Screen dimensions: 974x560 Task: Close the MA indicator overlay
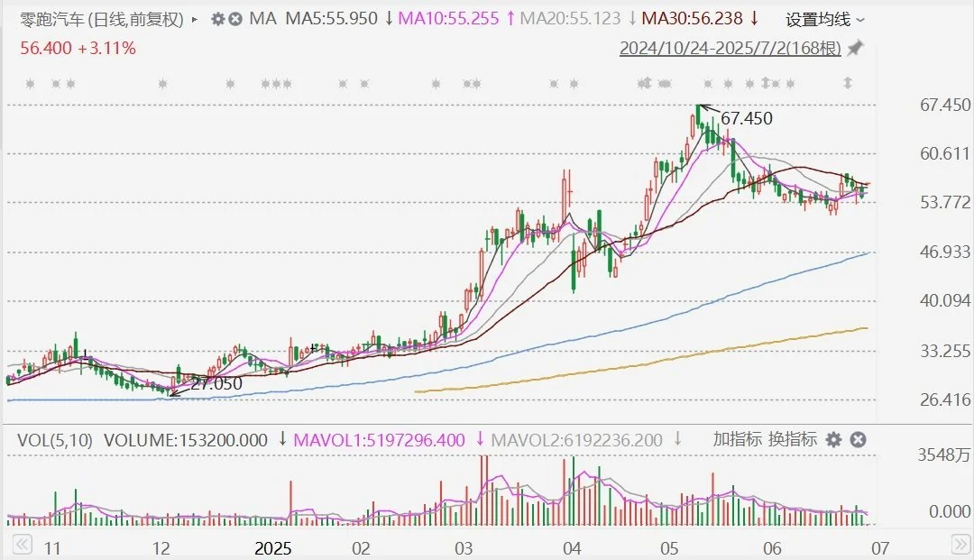coord(234,19)
